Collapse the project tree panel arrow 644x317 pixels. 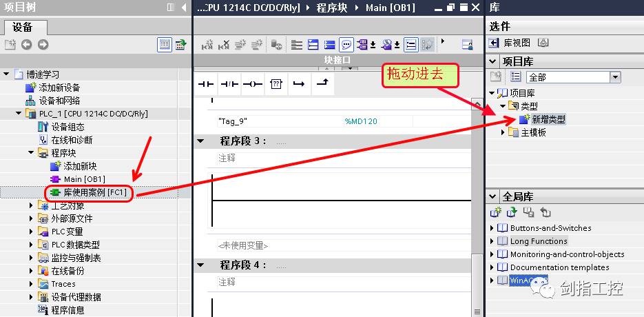[x=184, y=8]
